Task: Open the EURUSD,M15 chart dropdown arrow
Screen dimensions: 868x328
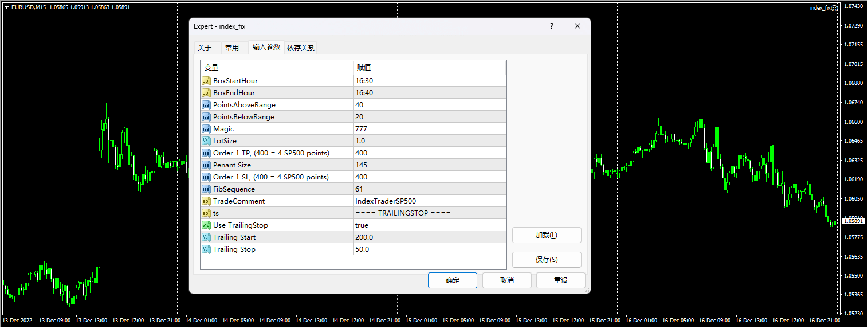Action: pos(6,7)
